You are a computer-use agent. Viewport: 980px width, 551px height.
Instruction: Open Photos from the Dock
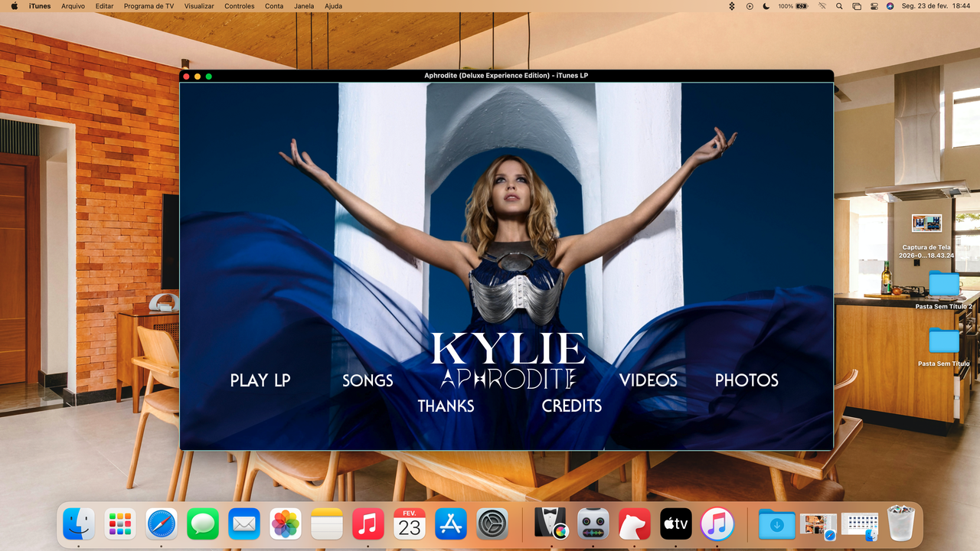click(286, 524)
